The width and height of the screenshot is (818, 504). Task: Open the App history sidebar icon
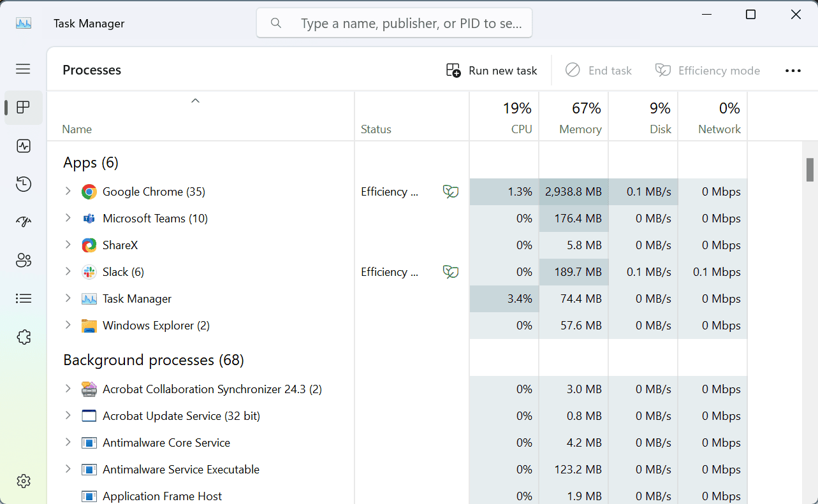point(24,184)
